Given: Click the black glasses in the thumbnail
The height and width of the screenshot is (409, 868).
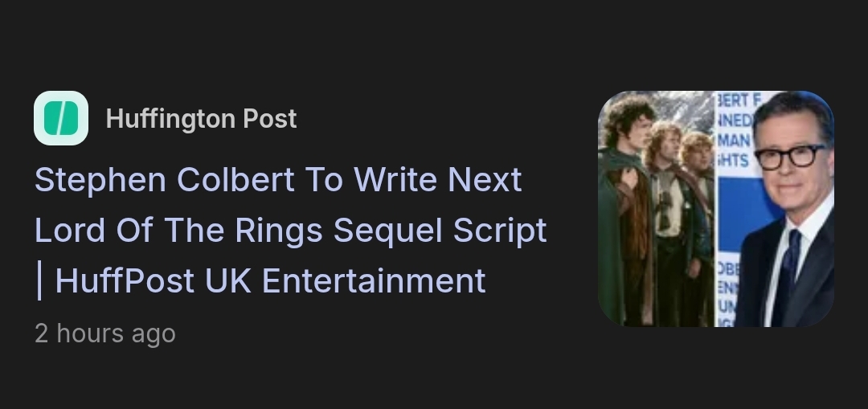Looking at the screenshot, I should tap(789, 157).
